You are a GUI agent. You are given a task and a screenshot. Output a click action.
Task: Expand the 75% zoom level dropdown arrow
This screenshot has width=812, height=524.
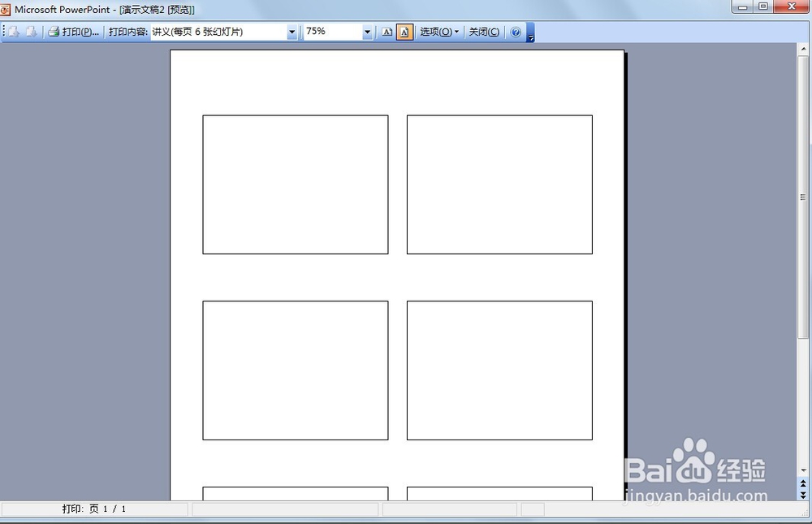pos(367,32)
